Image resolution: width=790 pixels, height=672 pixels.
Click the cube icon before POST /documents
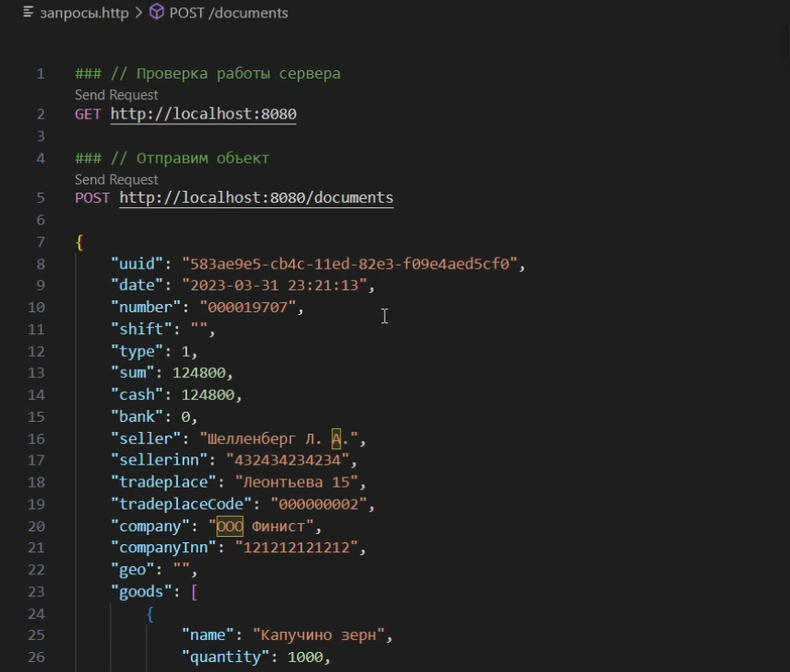click(x=157, y=12)
